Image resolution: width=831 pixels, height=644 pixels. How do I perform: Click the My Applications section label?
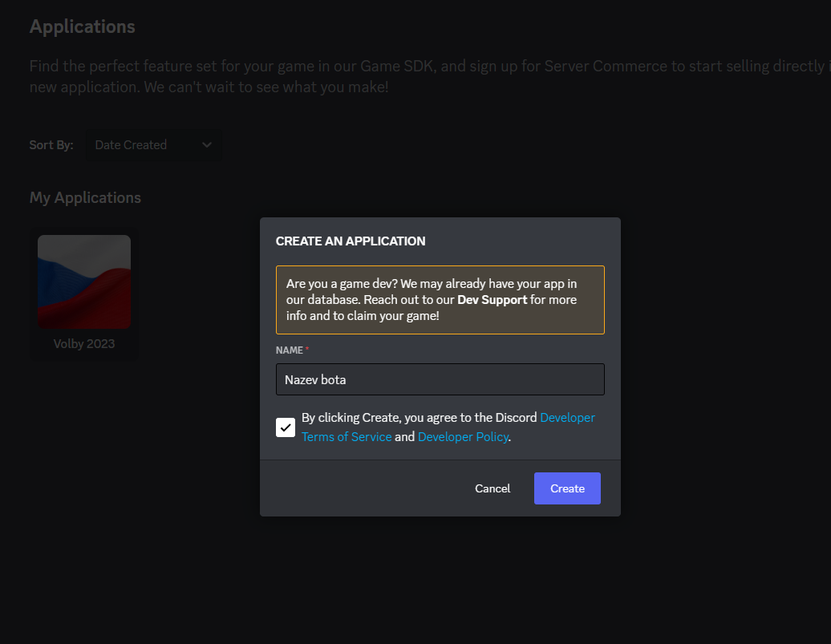(x=85, y=197)
